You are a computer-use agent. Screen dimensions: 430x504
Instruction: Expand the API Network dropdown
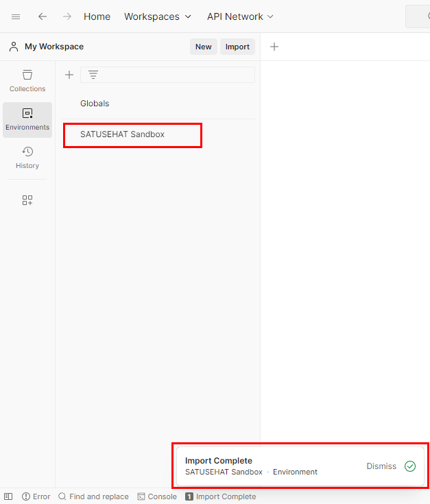(240, 16)
